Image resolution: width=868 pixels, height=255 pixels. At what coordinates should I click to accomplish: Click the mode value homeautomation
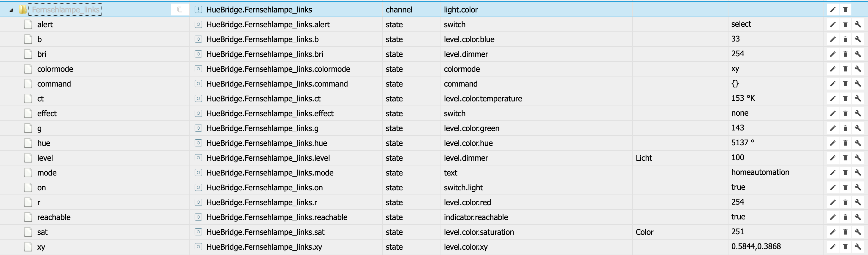[760, 172]
